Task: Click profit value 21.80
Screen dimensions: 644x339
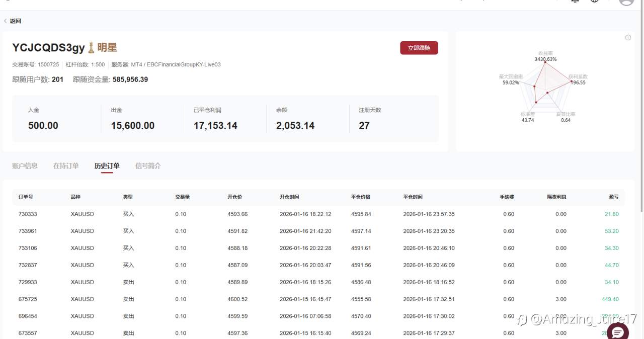Action: tap(612, 214)
